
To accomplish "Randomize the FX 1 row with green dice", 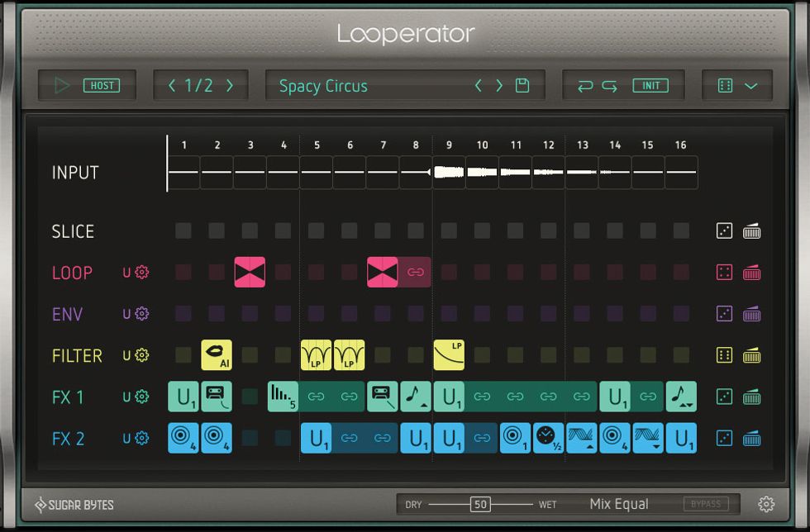I will click(724, 397).
